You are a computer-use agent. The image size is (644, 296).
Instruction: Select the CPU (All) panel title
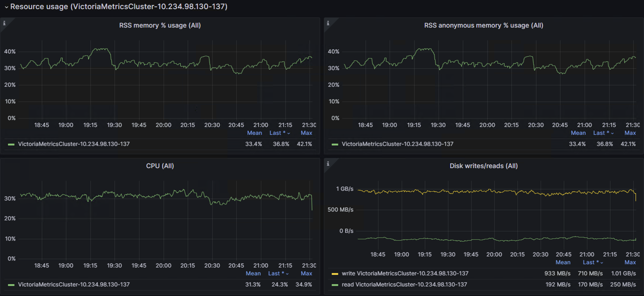tap(160, 166)
